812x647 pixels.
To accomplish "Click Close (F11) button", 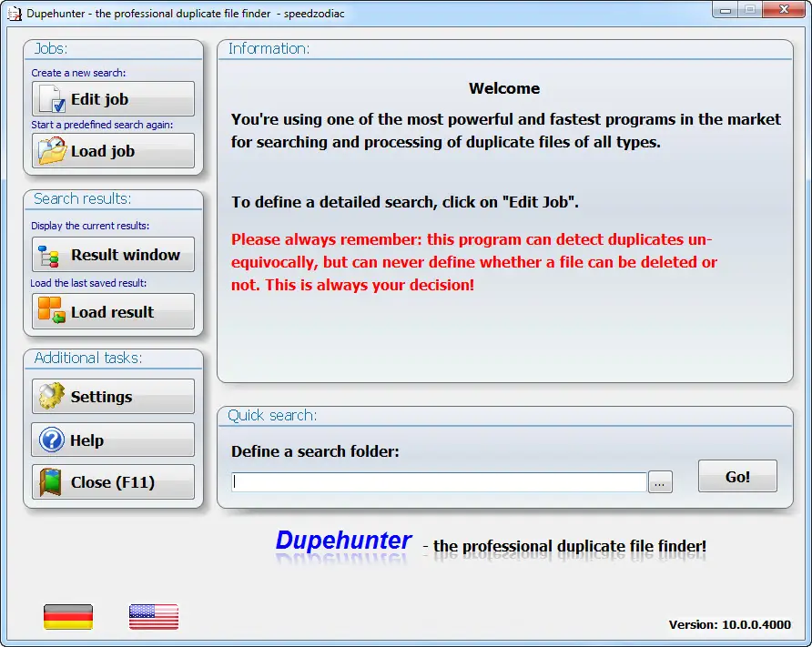I will click(113, 482).
